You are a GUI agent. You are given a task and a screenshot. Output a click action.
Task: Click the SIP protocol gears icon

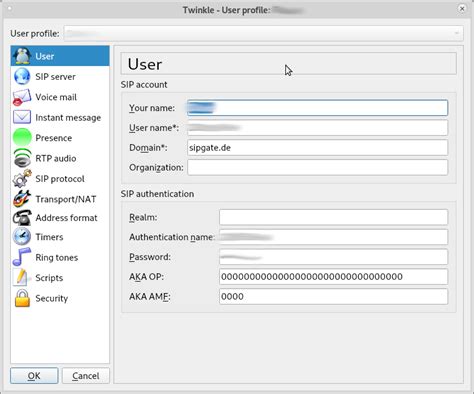[22, 179]
